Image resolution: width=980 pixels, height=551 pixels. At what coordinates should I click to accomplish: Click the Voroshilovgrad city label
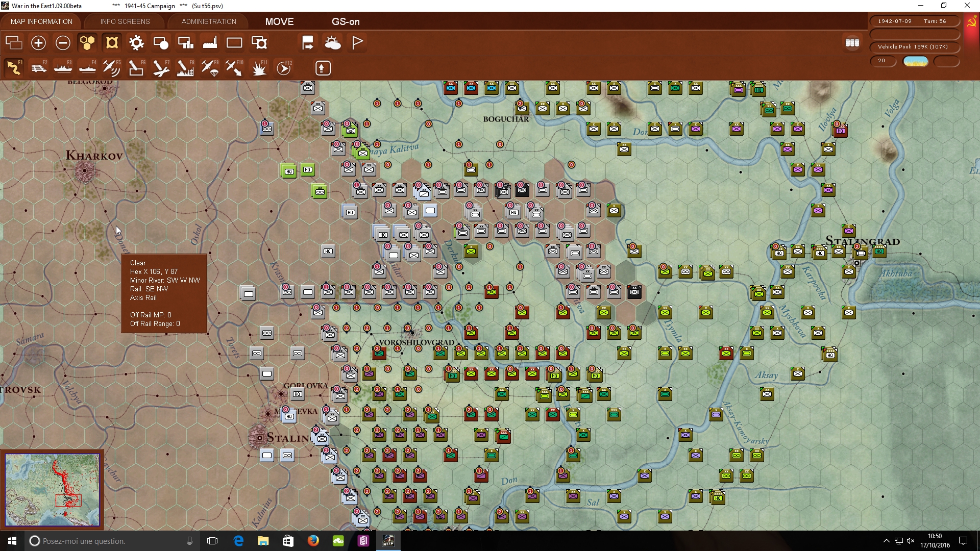tap(416, 342)
